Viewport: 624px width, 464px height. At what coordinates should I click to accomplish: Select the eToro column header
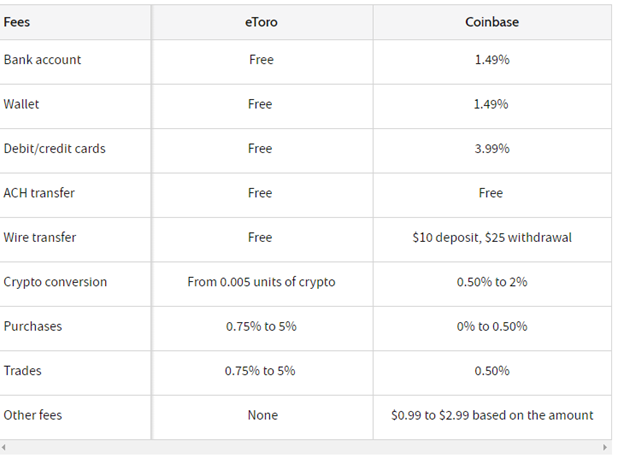pos(261,22)
